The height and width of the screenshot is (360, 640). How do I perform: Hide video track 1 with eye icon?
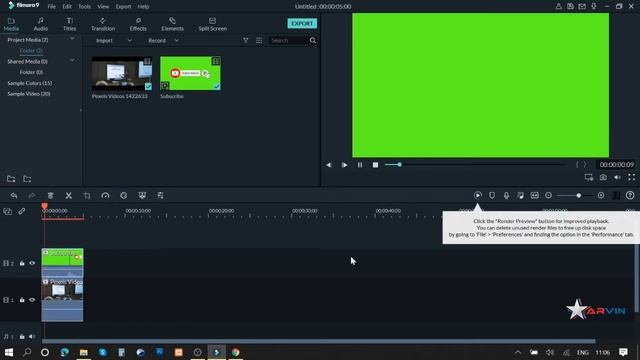coord(32,300)
